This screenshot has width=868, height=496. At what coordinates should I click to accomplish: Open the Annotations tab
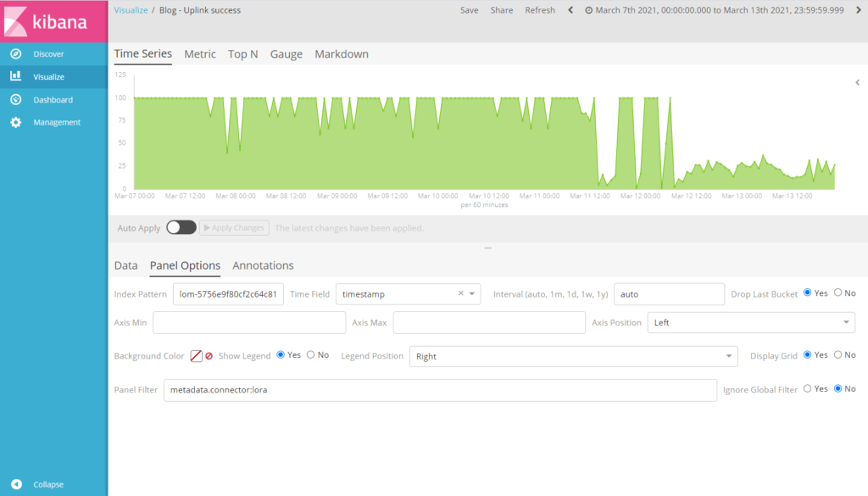tap(263, 265)
